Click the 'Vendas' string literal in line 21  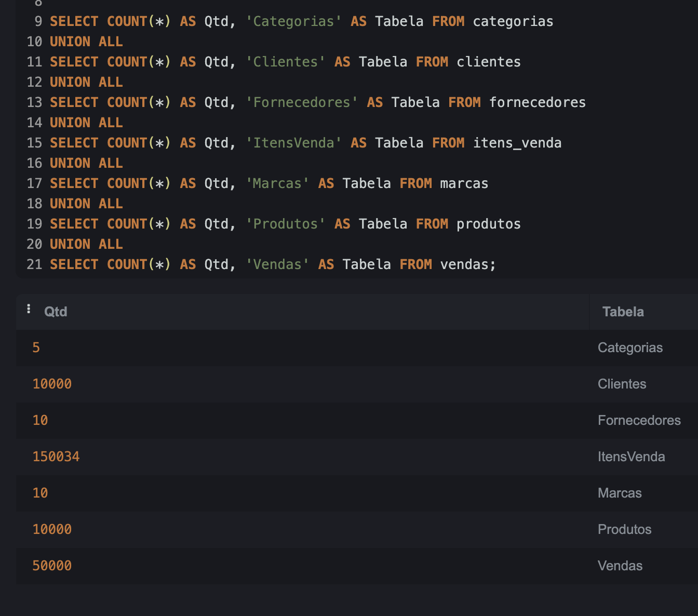coord(277,264)
